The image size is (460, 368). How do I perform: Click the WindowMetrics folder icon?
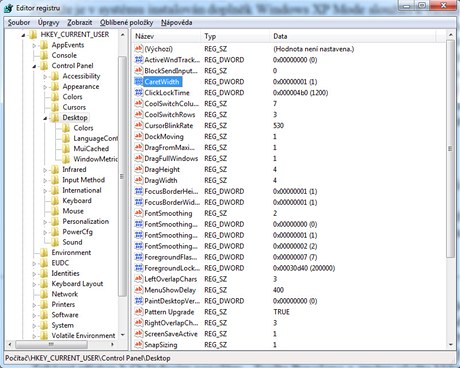66,159
